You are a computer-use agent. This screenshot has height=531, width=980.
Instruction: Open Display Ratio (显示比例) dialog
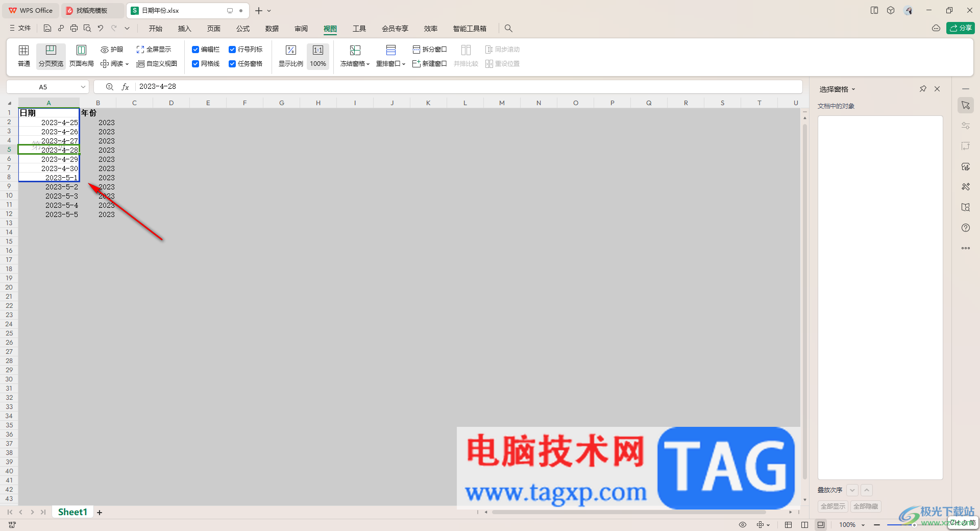click(290, 56)
